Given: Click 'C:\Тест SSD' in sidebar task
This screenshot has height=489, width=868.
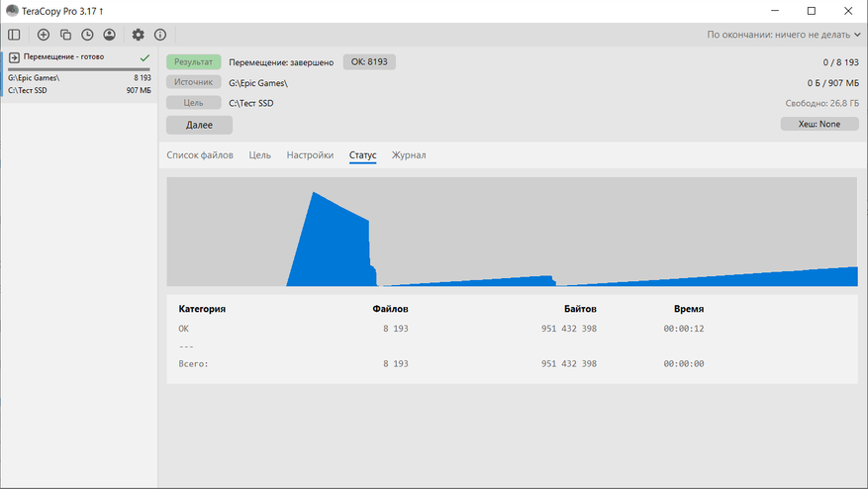Looking at the screenshot, I should pyautogui.click(x=28, y=90).
